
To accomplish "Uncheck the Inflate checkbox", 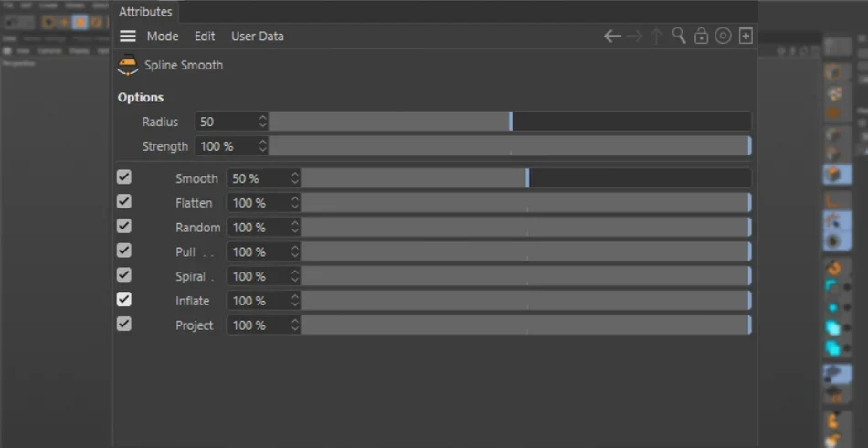I will click(x=124, y=300).
